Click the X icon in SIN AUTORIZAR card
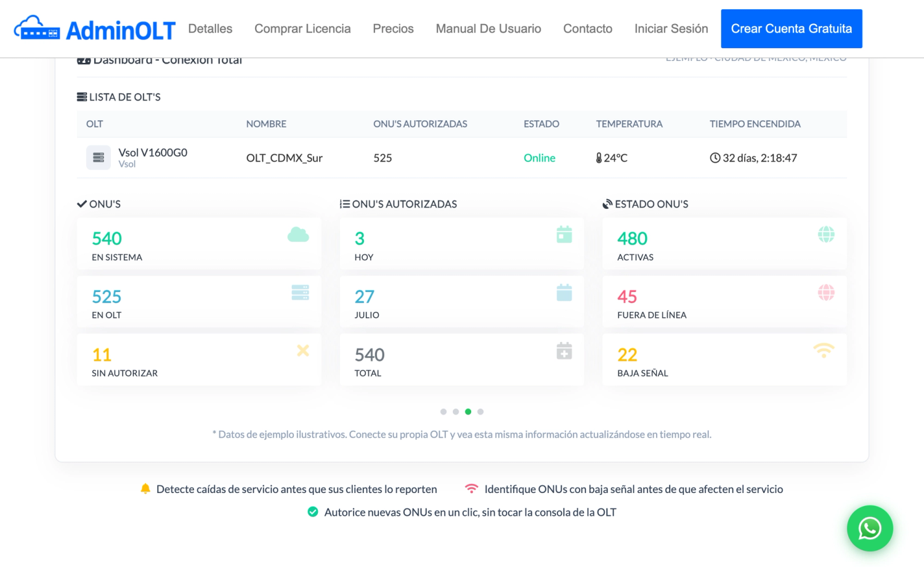Image resolution: width=924 pixels, height=567 pixels. (x=303, y=351)
